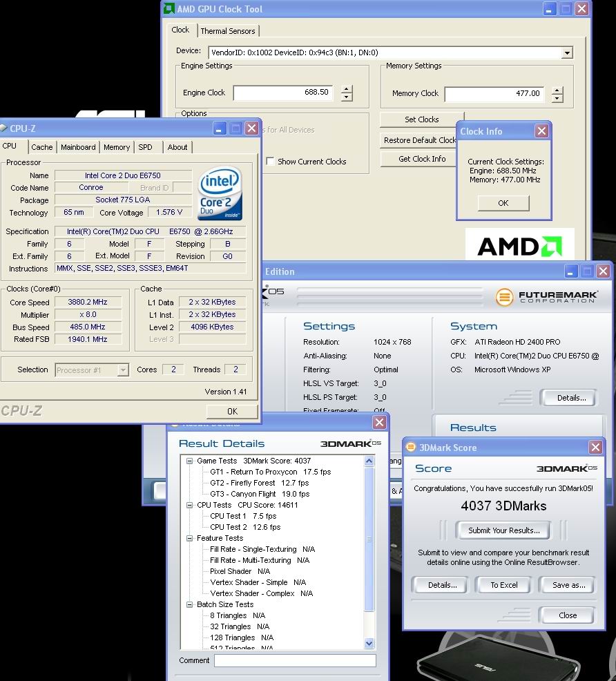This screenshot has height=681, width=616.
Task: Click the Futuremark Corporation logo
Action: pos(546,297)
